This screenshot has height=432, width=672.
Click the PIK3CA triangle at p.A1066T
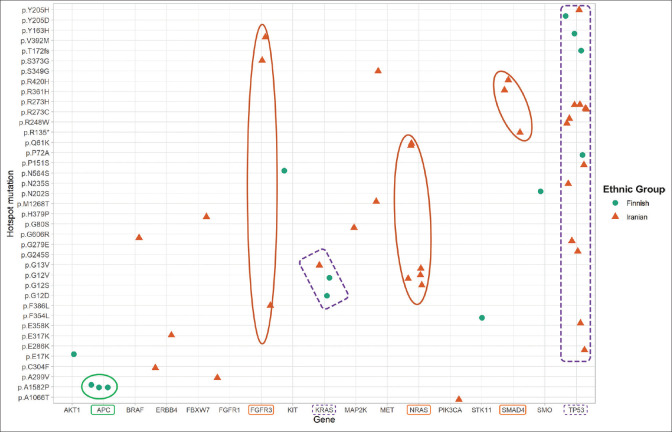point(459,399)
